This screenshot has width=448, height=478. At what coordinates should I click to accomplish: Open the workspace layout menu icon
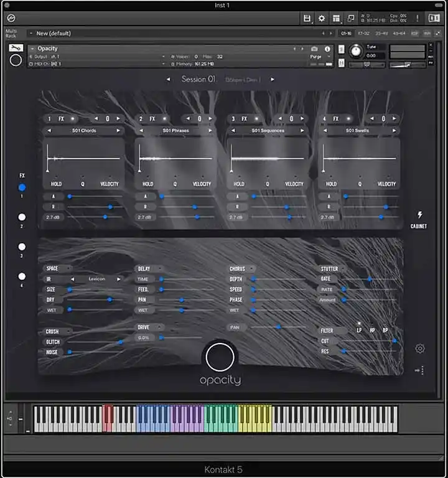(x=336, y=18)
